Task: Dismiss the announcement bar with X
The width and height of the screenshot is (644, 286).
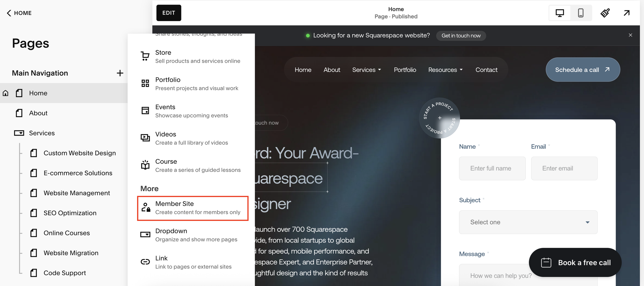Action: (630, 35)
